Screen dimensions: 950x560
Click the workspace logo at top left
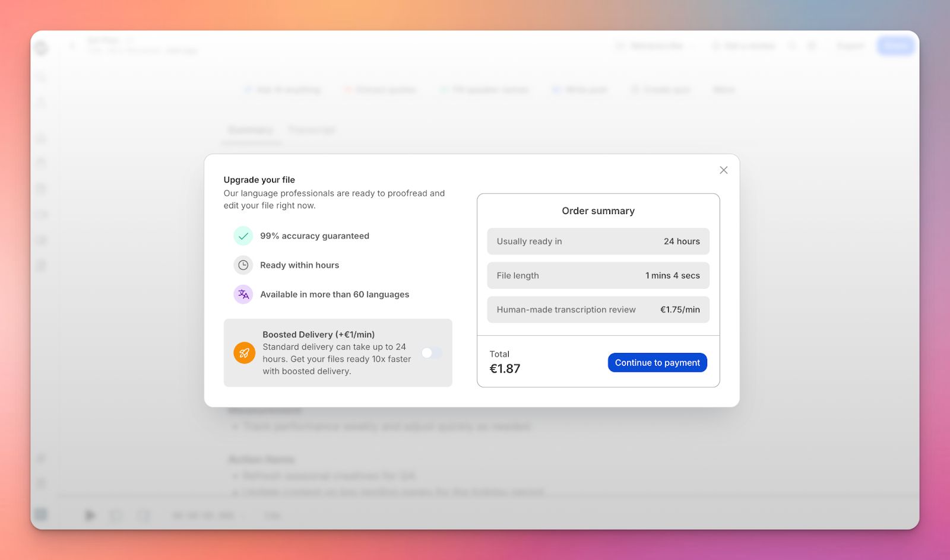[42, 47]
